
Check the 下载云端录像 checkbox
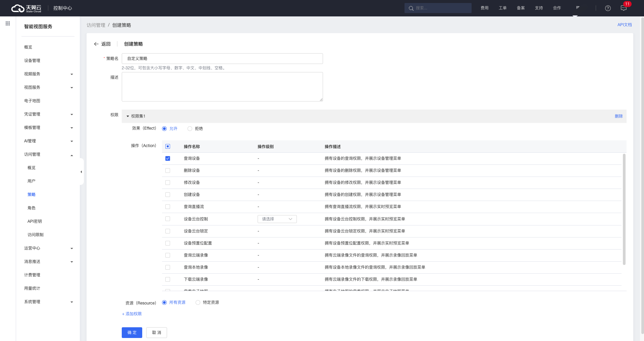pyautogui.click(x=168, y=279)
